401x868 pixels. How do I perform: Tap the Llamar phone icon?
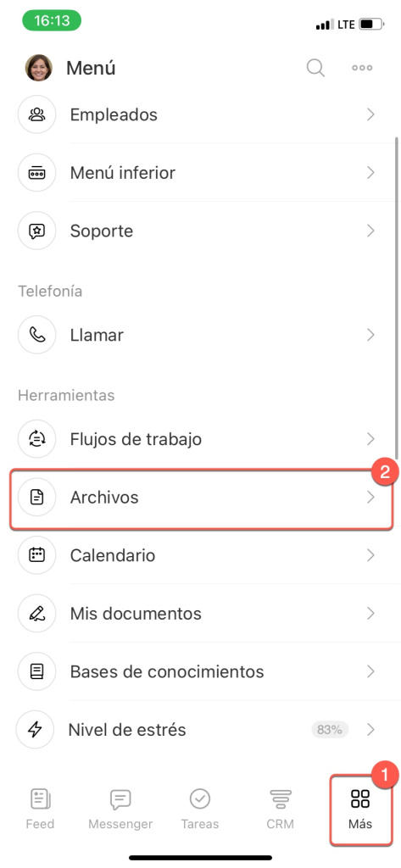pyautogui.click(x=36, y=335)
